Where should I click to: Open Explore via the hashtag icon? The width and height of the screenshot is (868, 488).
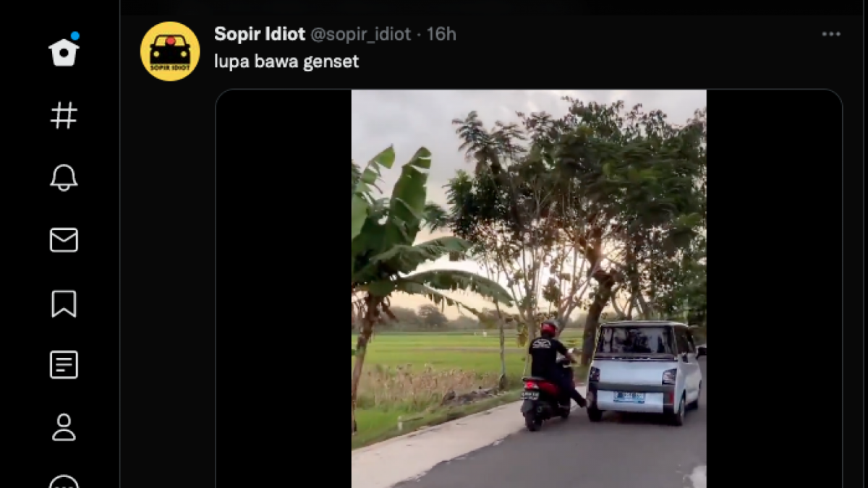click(64, 114)
